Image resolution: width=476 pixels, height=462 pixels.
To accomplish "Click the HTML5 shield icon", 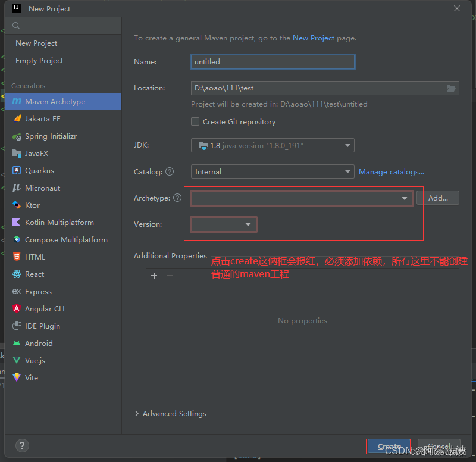I will point(17,257).
